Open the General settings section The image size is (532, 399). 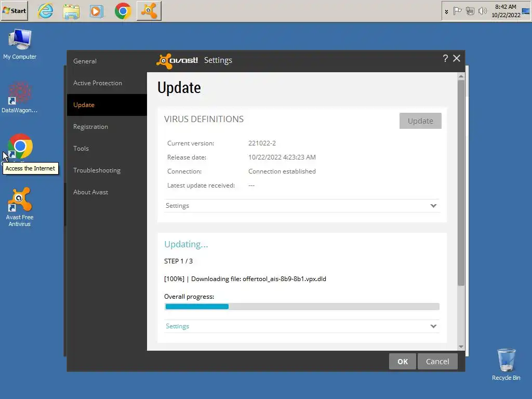click(x=107, y=61)
